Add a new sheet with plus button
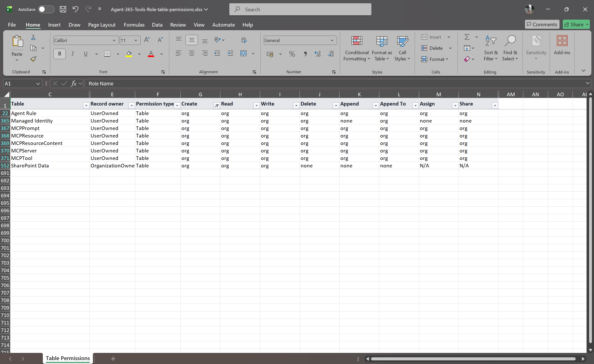Viewport: 594px width, 364px height. (113, 359)
